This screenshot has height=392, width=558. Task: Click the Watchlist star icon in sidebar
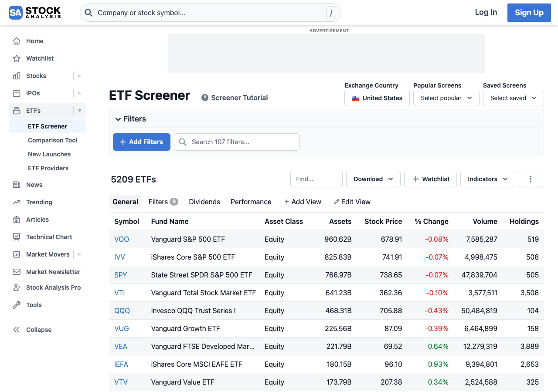pos(17,58)
